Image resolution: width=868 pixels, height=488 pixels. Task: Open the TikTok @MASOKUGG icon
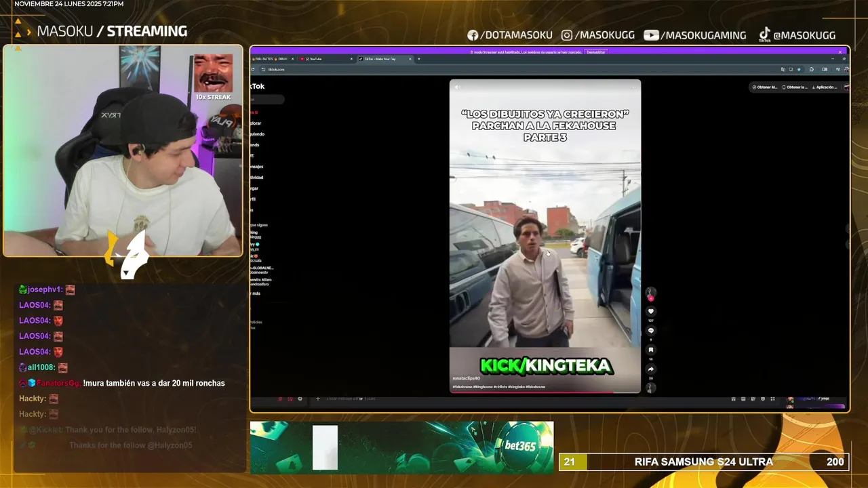pyautogui.click(x=764, y=35)
